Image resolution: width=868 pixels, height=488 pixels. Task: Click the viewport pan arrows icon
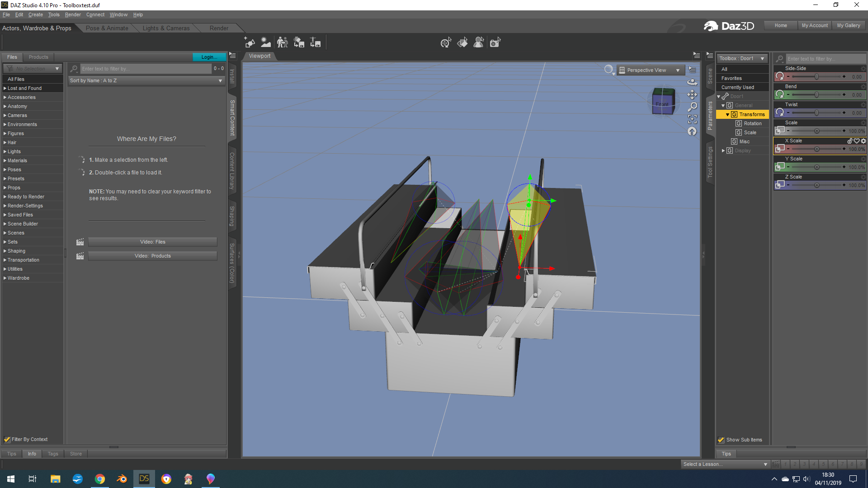tap(692, 94)
